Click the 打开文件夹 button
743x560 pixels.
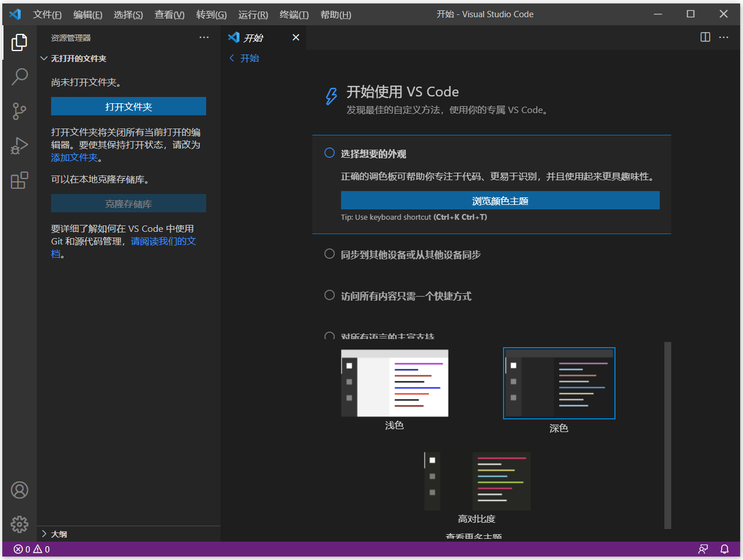(129, 106)
